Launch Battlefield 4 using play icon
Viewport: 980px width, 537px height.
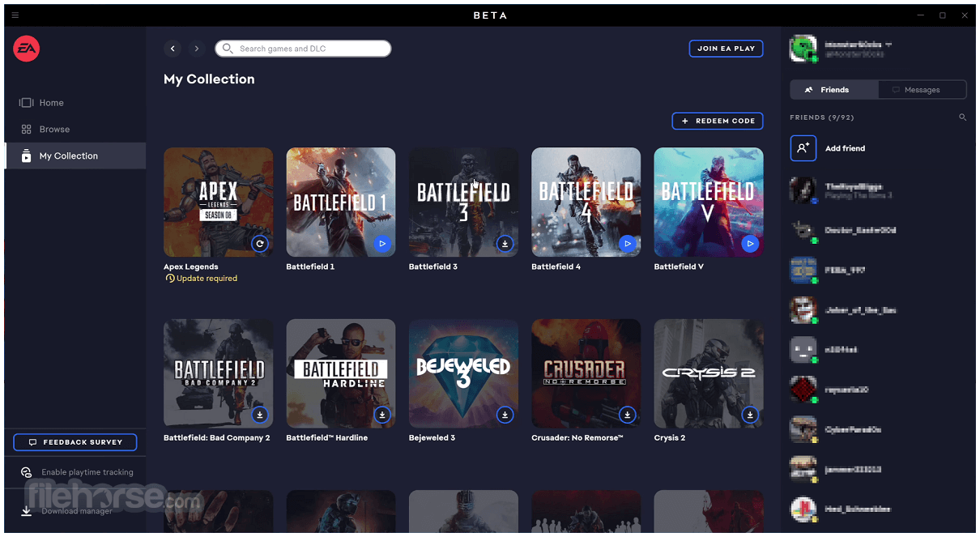click(x=627, y=243)
